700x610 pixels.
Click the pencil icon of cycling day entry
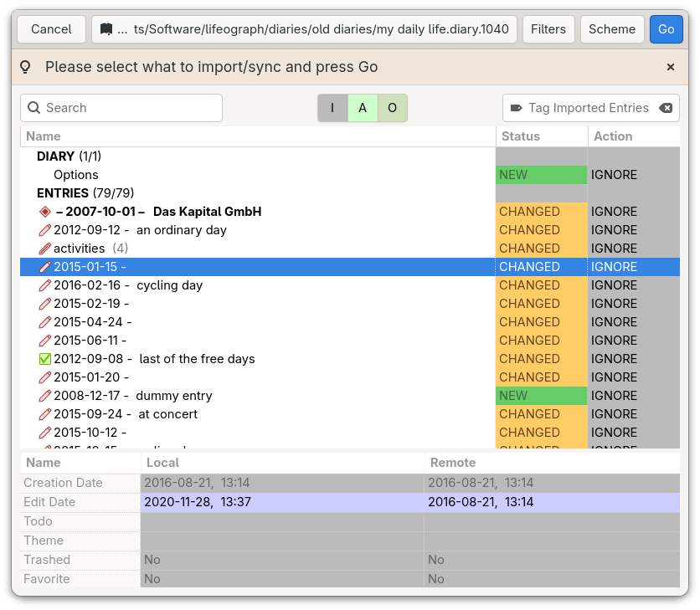click(44, 285)
